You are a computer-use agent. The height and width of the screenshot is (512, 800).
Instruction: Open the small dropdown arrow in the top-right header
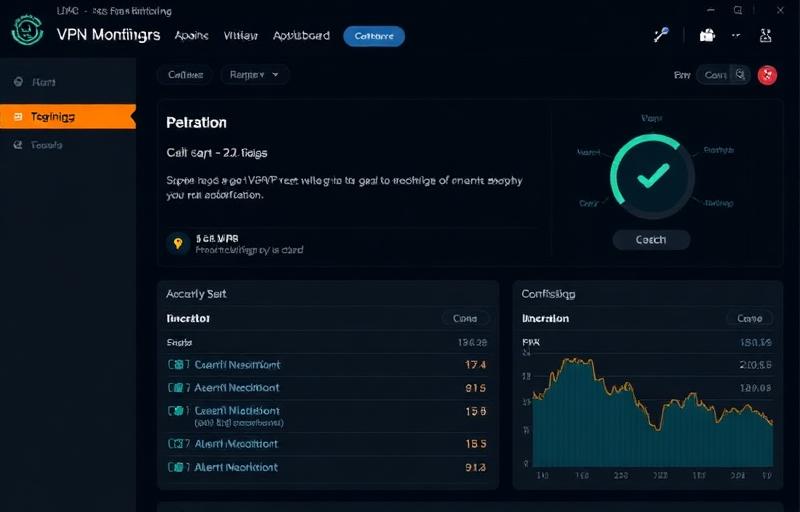click(737, 35)
